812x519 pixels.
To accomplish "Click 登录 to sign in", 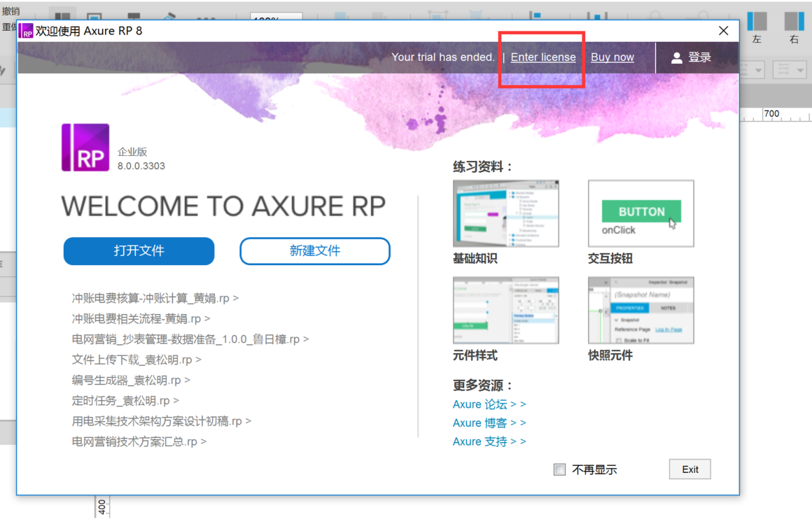I will coord(699,57).
